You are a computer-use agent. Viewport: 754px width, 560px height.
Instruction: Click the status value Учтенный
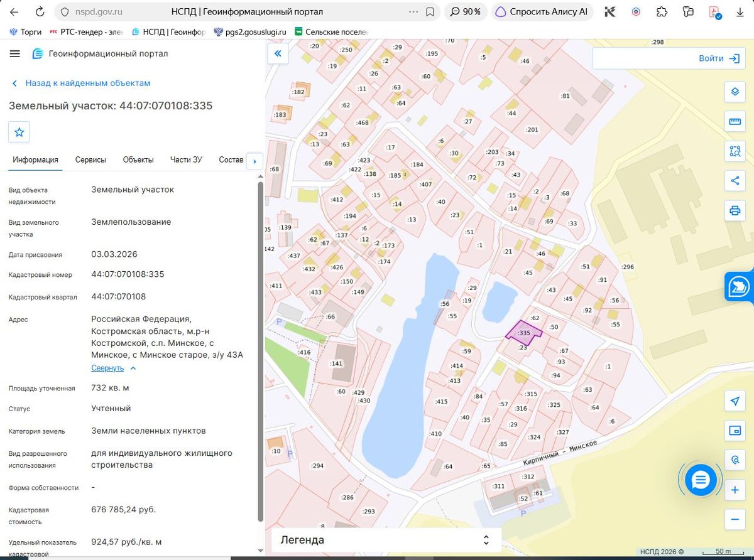111,408
